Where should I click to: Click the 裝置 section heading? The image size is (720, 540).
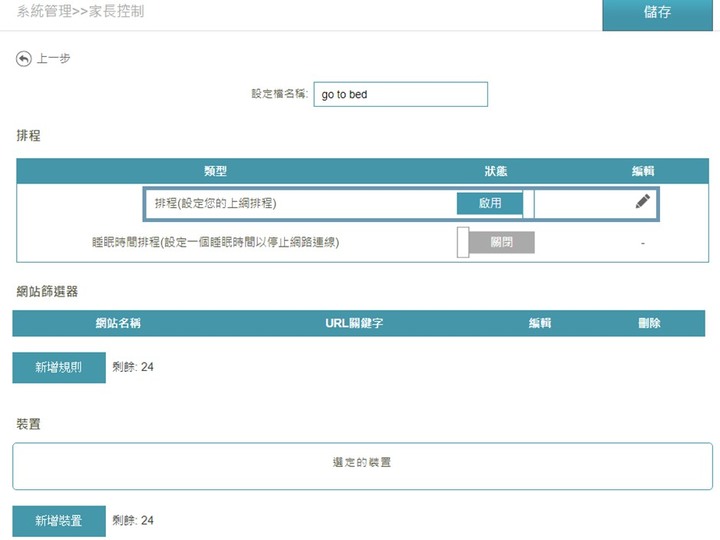coord(28,424)
